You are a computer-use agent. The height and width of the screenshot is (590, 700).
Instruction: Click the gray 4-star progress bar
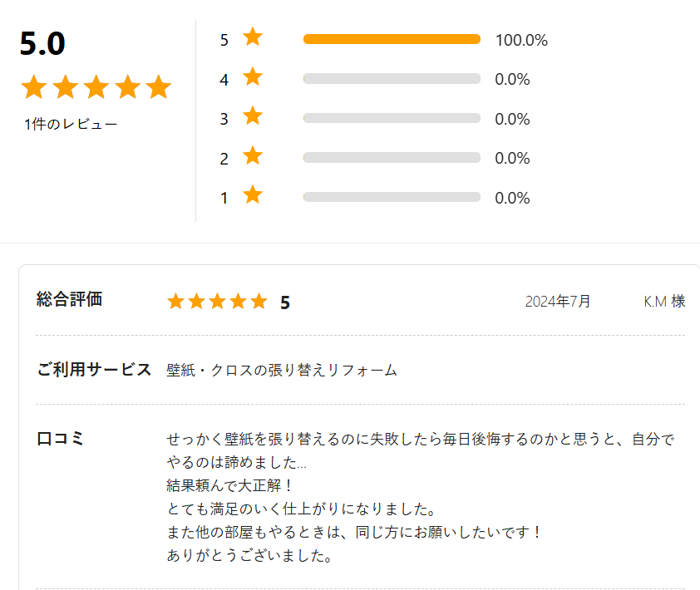(x=392, y=79)
